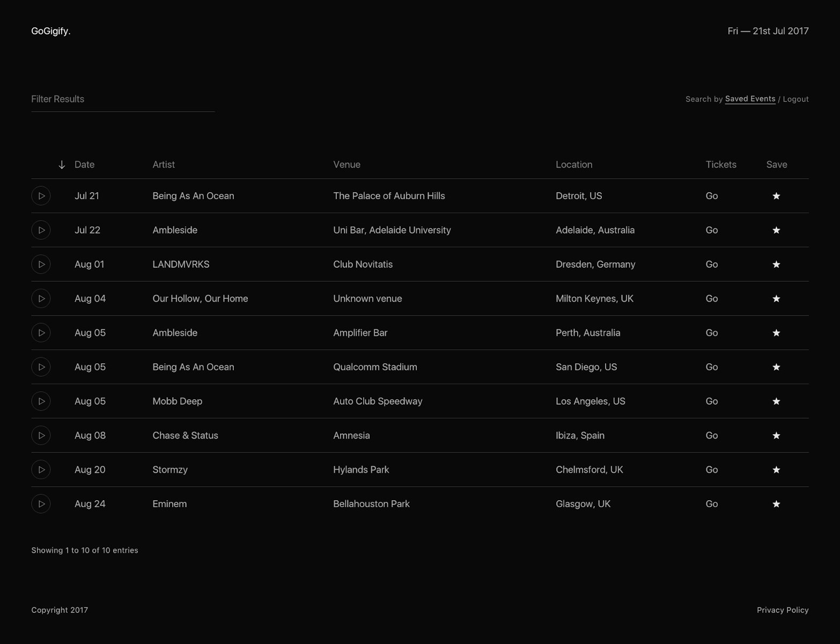Open the Saved Events search option
840x644 pixels.
click(750, 99)
